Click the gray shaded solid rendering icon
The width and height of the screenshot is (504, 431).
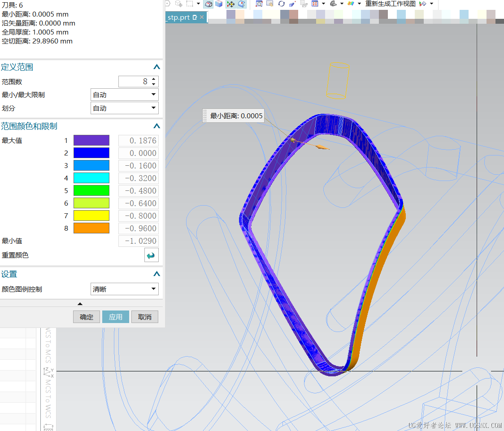(334, 4)
